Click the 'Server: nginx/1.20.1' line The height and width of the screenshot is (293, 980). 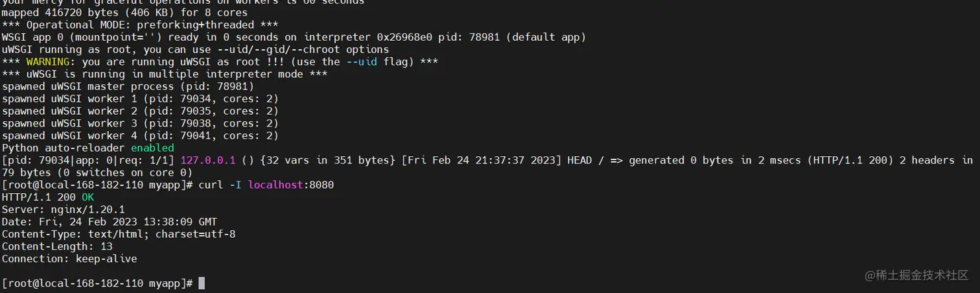pyautogui.click(x=64, y=209)
